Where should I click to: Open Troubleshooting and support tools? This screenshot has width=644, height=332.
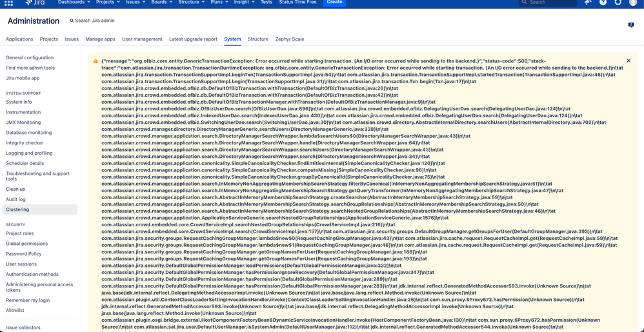tap(38, 176)
